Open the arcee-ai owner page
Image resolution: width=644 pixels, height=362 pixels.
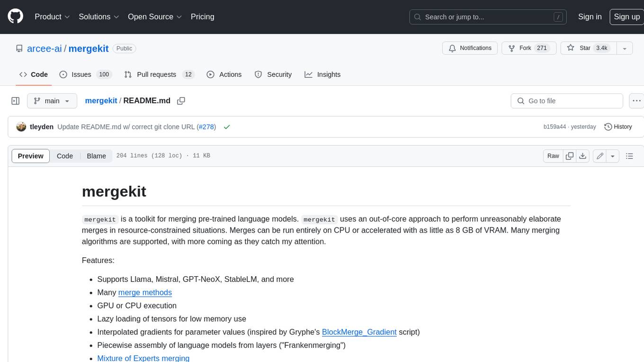(45, 48)
